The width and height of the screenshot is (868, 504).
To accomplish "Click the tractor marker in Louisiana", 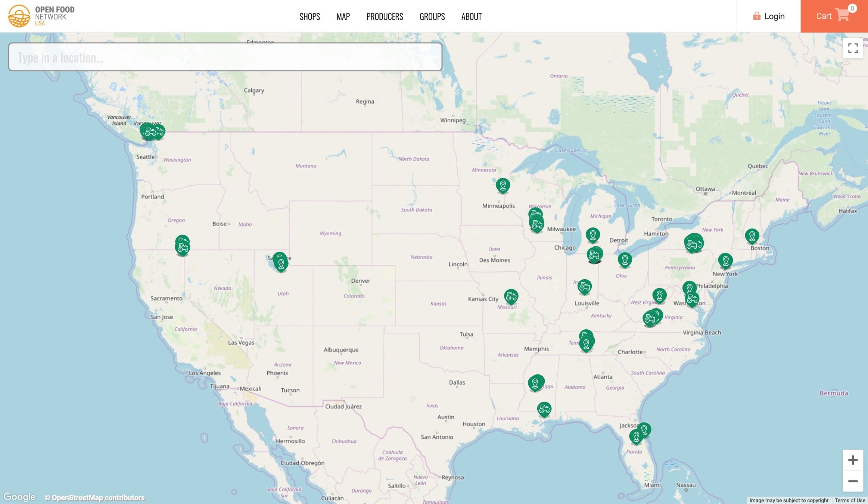I will (544, 409).
